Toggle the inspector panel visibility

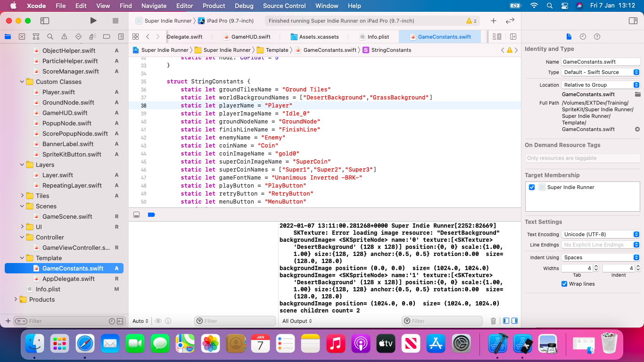coord(633,21)
